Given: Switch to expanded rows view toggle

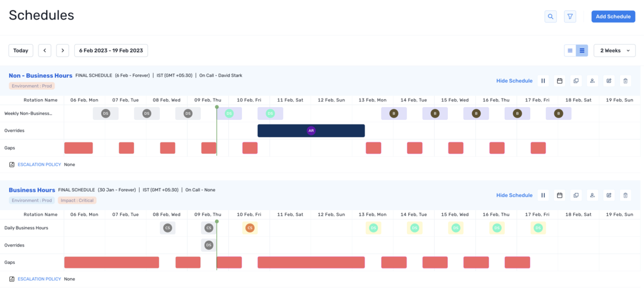Looking at the screenshot, I should (582, 51).
